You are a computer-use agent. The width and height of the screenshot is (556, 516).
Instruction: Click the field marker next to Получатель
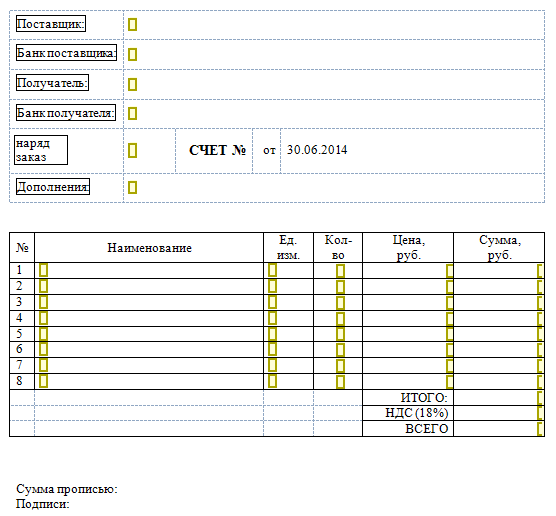(x=132, y=84)
